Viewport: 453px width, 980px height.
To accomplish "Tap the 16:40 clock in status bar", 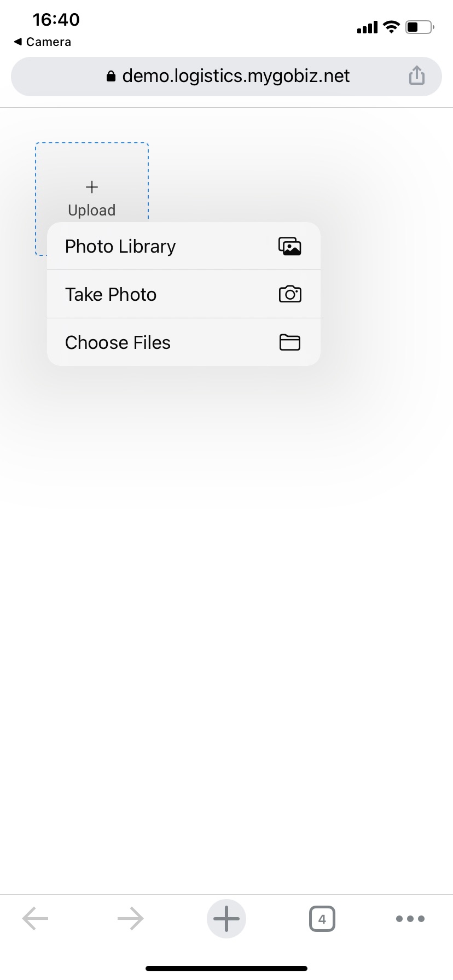I will [x=56, y=20].
